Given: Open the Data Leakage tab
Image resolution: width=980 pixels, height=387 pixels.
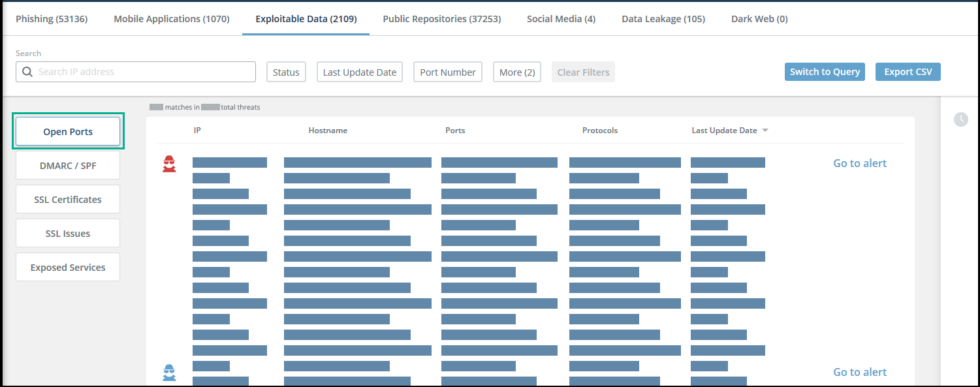Looking at the screenshot, I should tap(663, 19).
